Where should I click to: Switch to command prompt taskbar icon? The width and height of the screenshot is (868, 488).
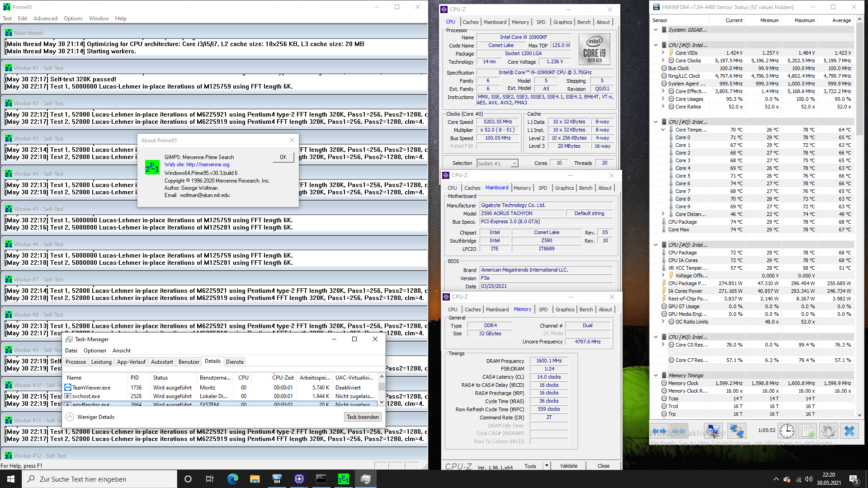pos(321,479)
